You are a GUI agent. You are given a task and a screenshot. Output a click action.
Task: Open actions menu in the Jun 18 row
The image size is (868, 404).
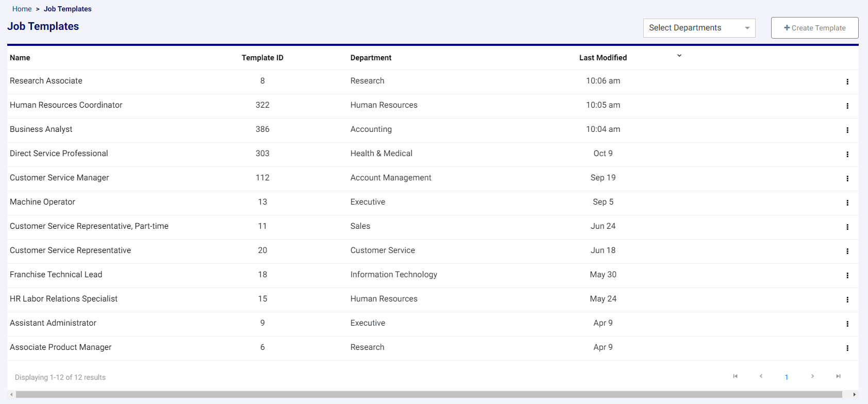(x=847, y=251)
